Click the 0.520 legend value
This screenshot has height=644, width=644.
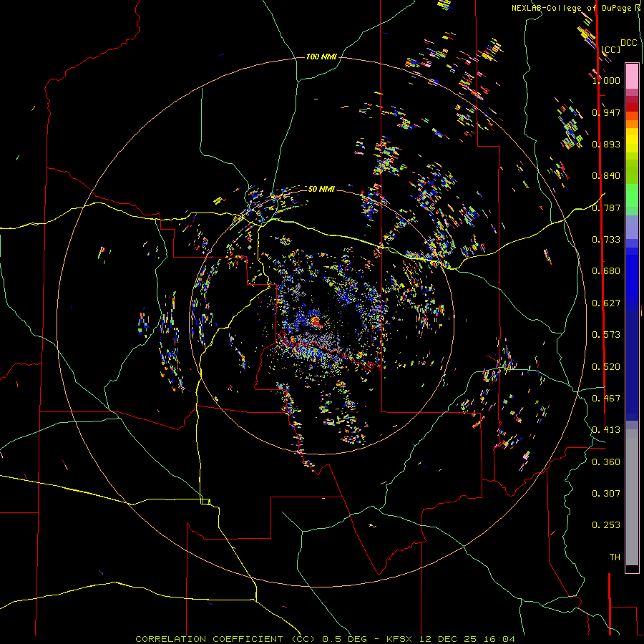click(x=606, y=367)
